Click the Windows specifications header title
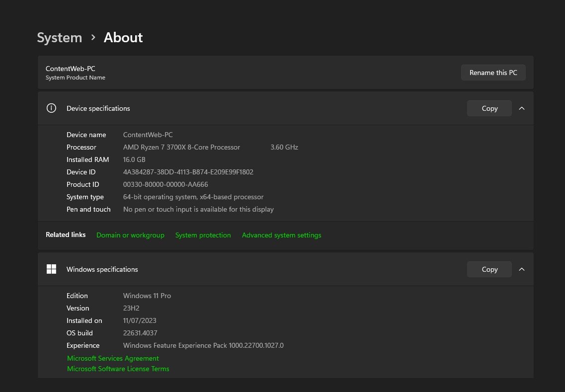The height and width of the screenshot is (392, 565). (x=102, y=269)
